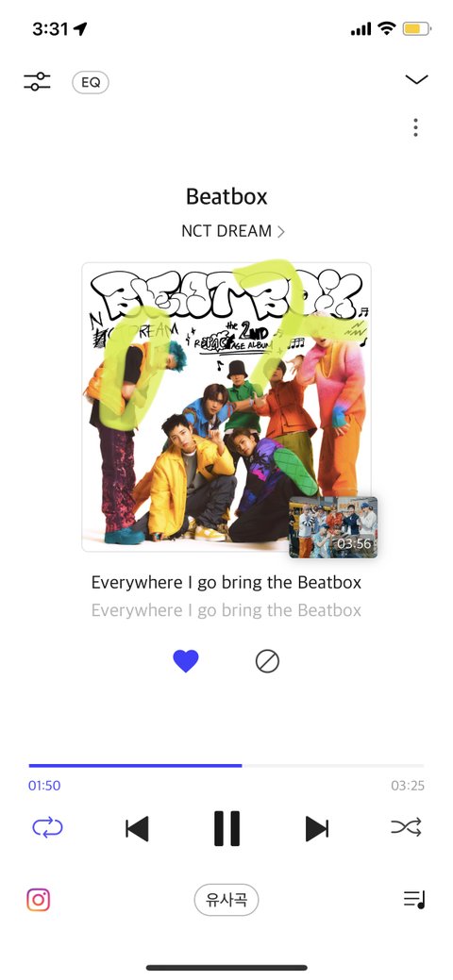
Task: Seek along the blue playback progress bar
Action: click(226, 765)
